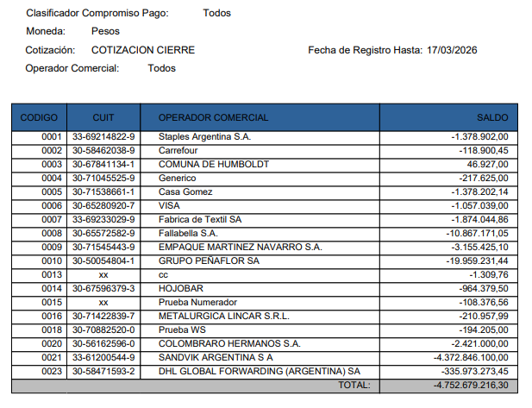Select saldo -1.378.902,00

pyautogui.click(x=479, y=137)
